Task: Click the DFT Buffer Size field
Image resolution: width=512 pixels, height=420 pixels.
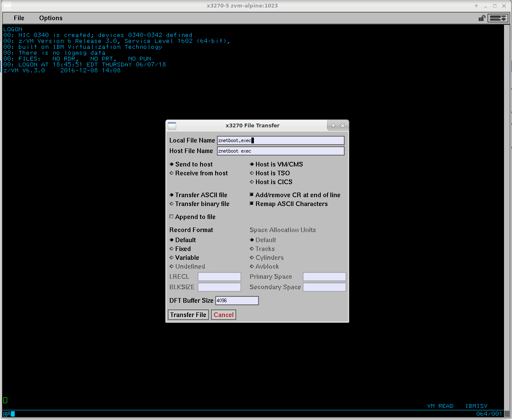Action: coord(237,301)
